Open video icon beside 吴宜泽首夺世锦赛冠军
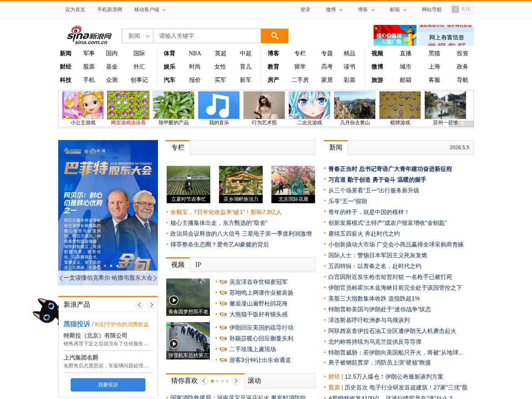The width and height of the screenshot is (532, 399). point(223,282)
